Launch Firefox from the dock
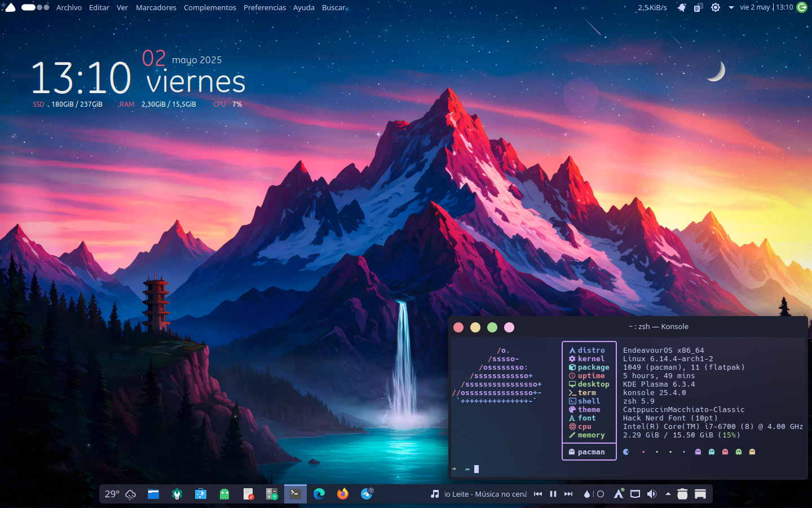812x508 pixels. click(x=343, y=494)
